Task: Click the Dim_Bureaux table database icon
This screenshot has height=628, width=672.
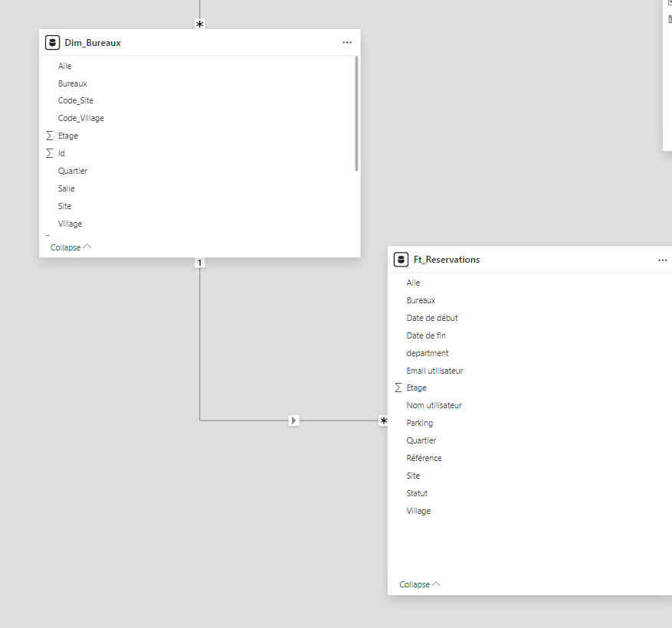Action: [52, 43]
